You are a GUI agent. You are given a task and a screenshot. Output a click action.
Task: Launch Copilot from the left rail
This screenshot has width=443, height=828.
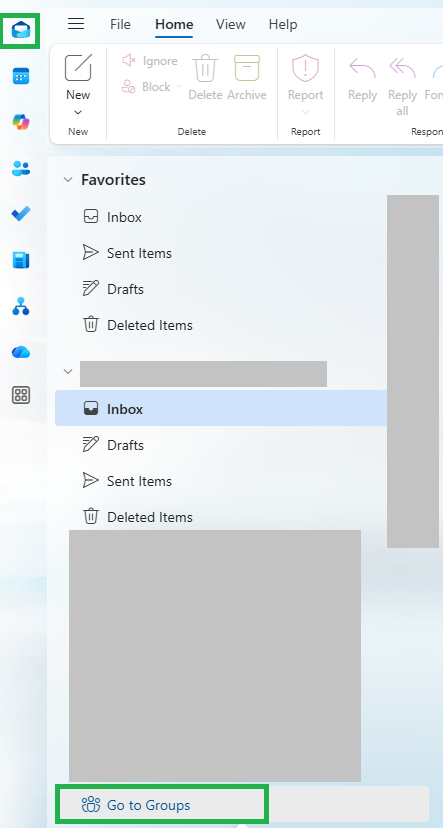coord(21,122)
